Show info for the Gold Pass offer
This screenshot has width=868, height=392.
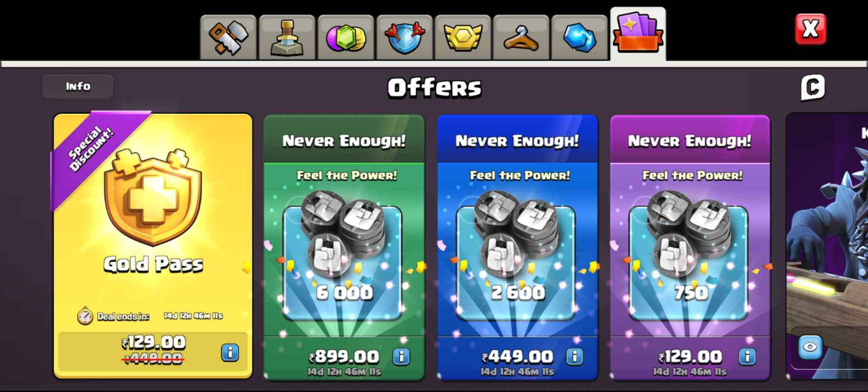(x=230, y=352)
